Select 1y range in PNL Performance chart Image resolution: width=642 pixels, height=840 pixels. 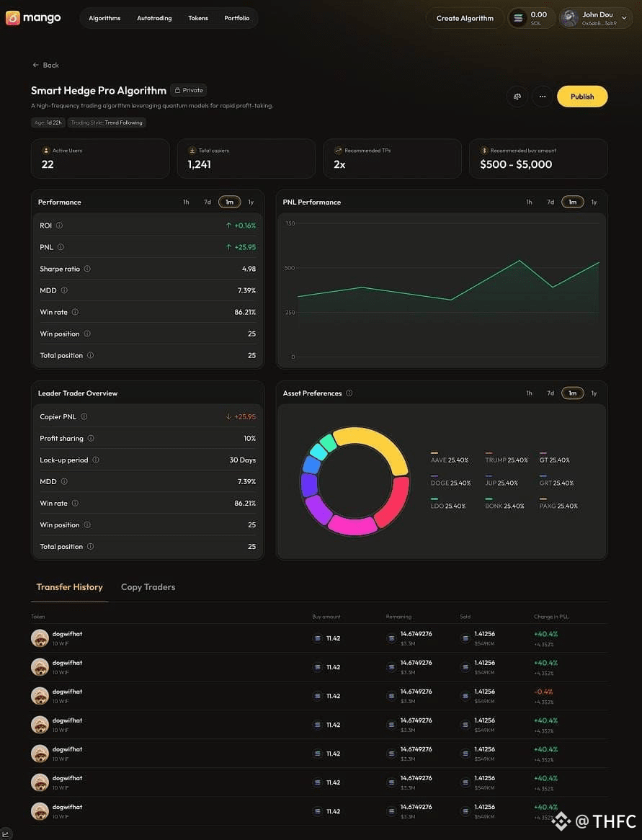tap(594, 202)
